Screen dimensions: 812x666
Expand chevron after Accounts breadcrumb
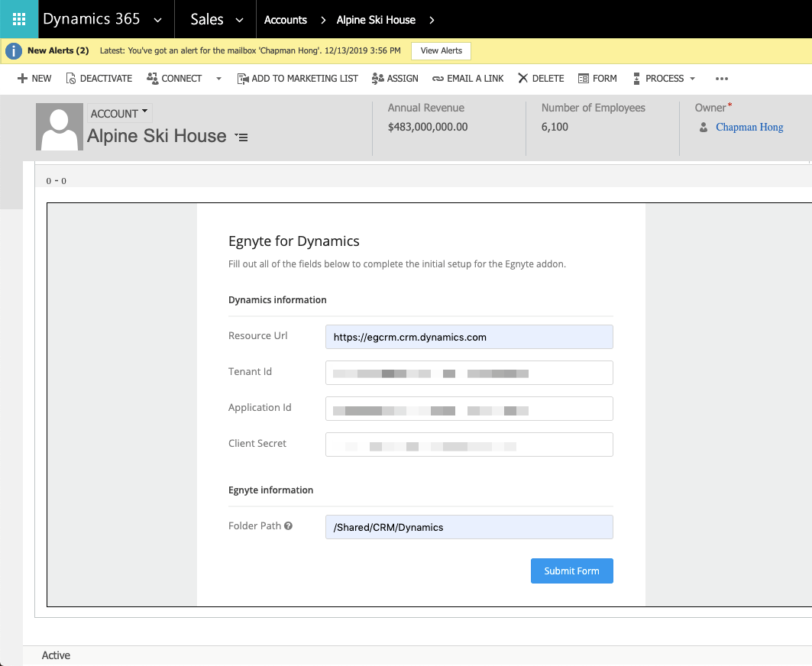[x=323, y=20]
